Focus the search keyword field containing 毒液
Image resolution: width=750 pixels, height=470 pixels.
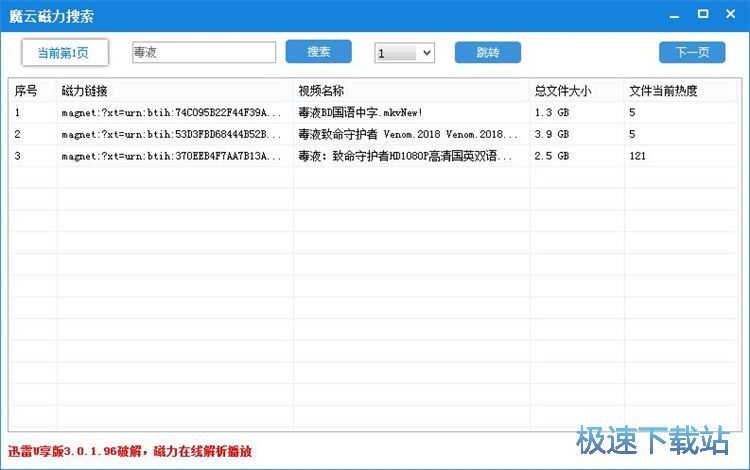click(204, 52)
